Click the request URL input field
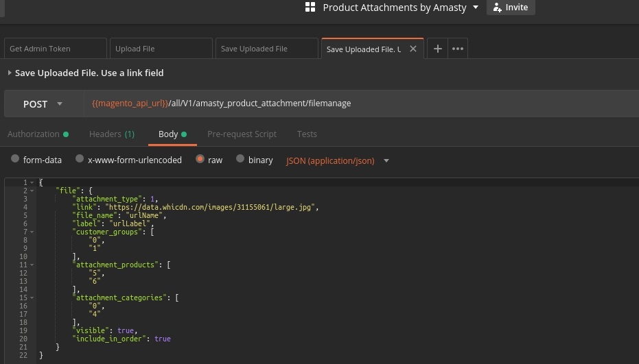 [357, 104]
